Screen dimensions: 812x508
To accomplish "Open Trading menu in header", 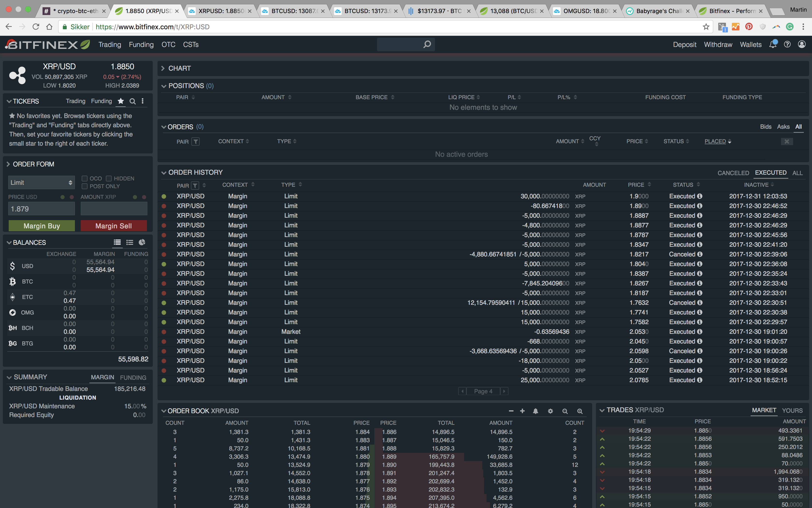I will coord(110,44).
